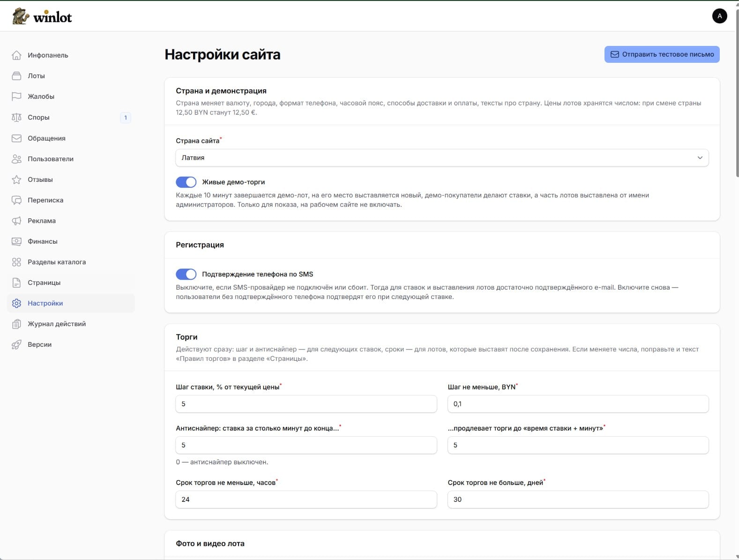Click the Версии rocket icon

16,344
